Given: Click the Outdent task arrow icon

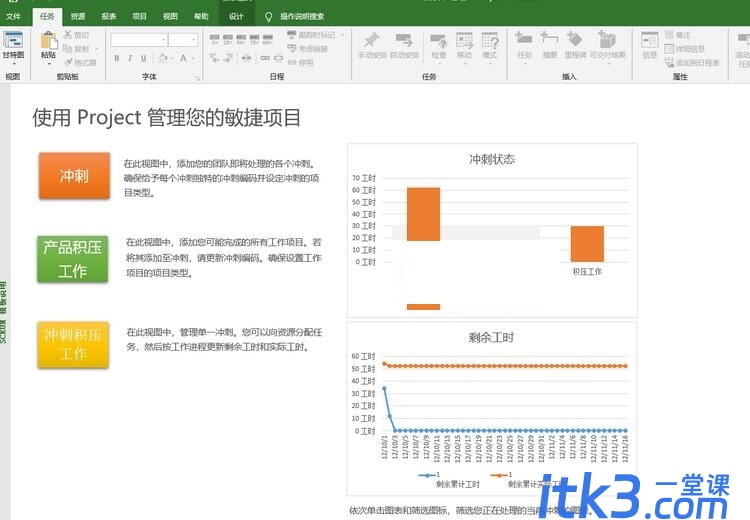Looking at the screenshot, I should pos(214,58).
